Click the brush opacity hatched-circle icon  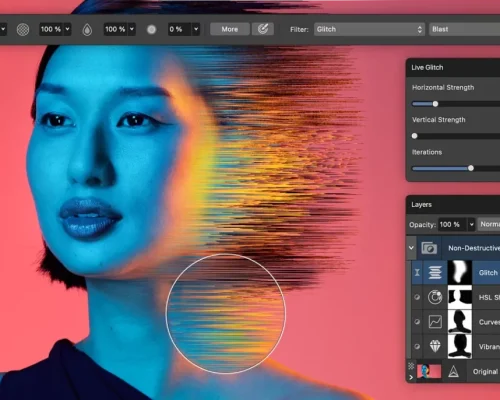click(23, 30)
